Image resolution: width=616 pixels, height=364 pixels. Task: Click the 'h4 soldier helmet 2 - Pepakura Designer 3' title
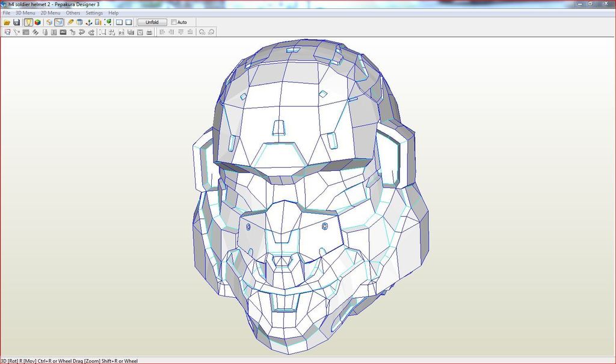54,4
